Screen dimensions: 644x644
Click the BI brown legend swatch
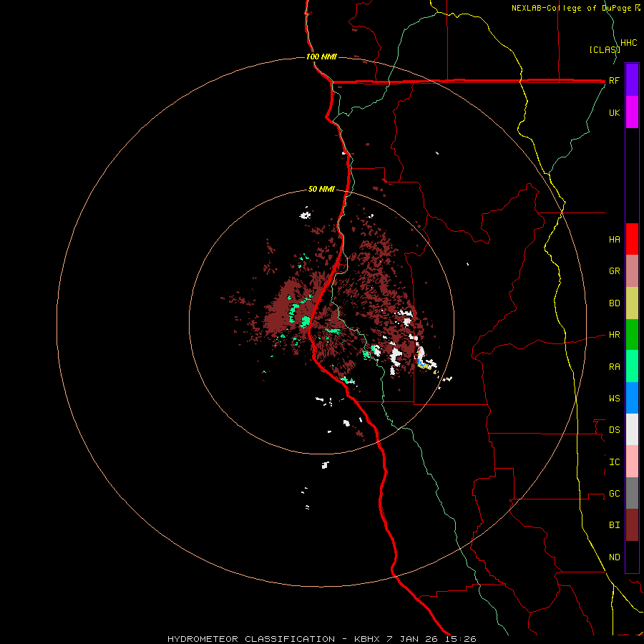[x=632, y=525]
